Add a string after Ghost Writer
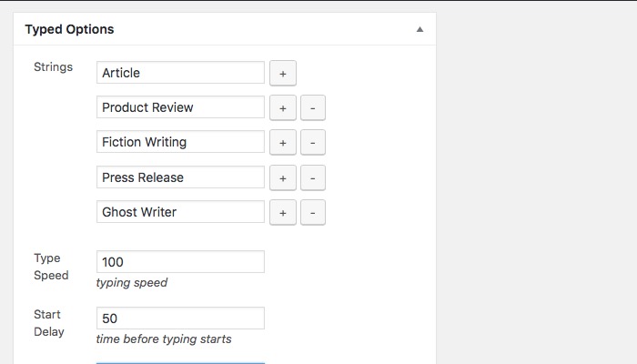The height and width of the screenshot is (364, 637). pyautogui.click(x=282, y=213)
